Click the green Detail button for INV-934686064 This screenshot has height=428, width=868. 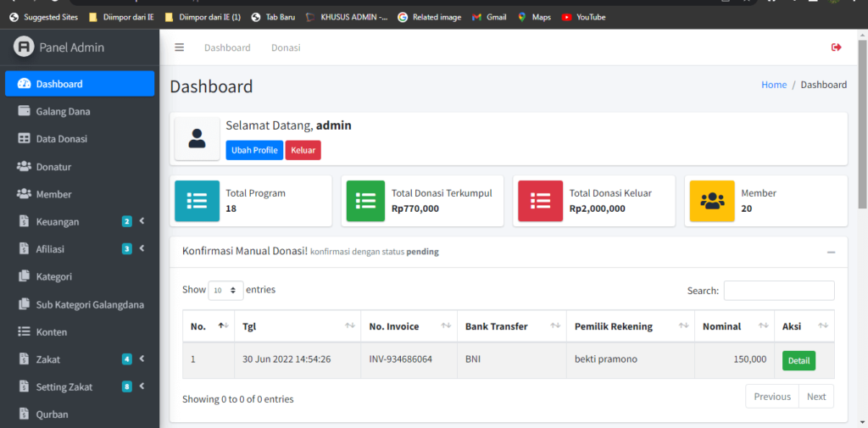[798, 360]
